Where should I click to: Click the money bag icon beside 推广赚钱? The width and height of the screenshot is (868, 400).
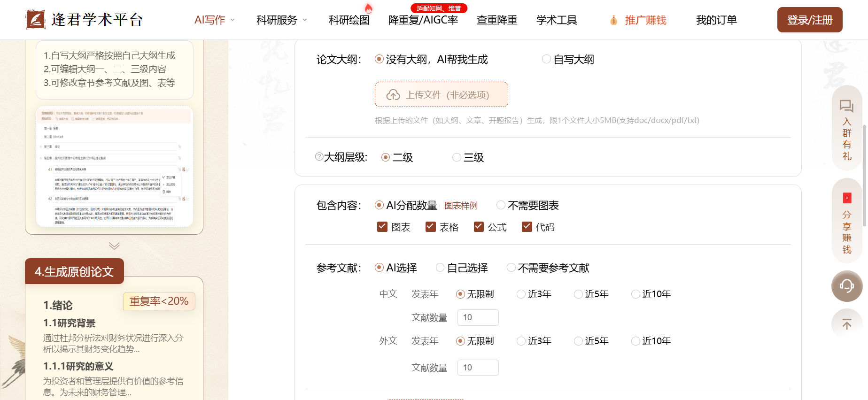pos(613,20)
